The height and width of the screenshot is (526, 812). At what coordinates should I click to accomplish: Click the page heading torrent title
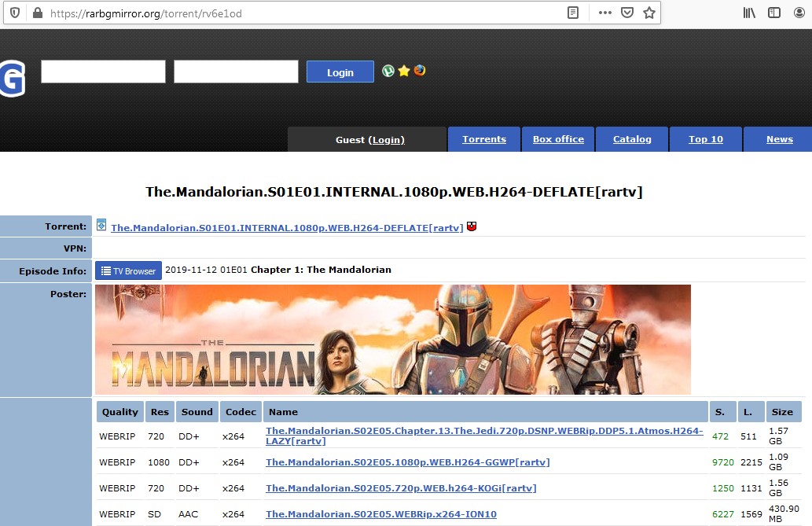tap(394, 192)
